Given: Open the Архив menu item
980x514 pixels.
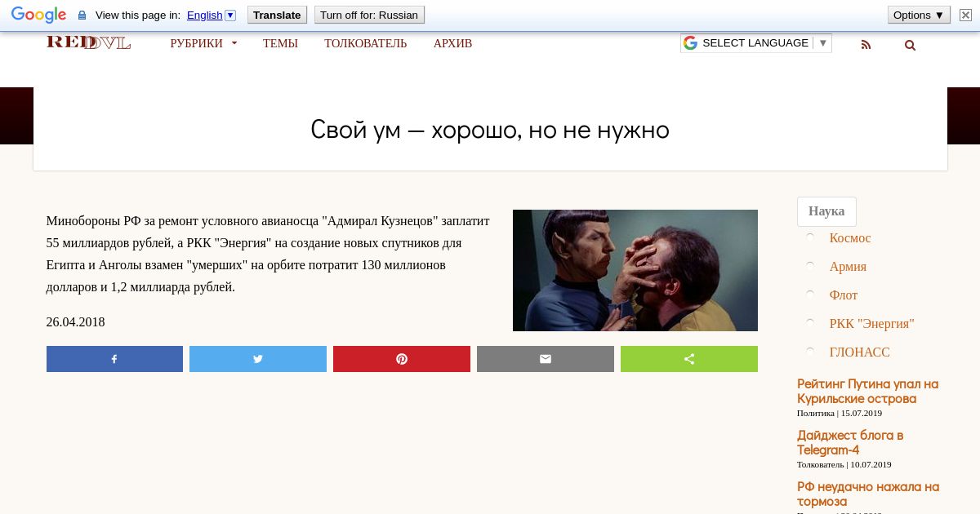Looking at the screenshot, I should point(452,43).
